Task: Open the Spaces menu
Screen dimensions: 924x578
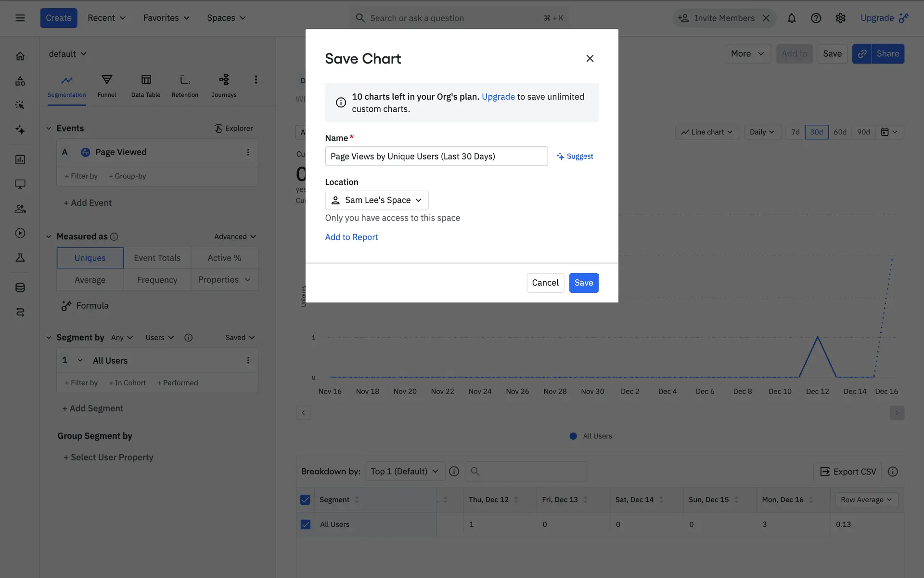Action: pos(226,18)
